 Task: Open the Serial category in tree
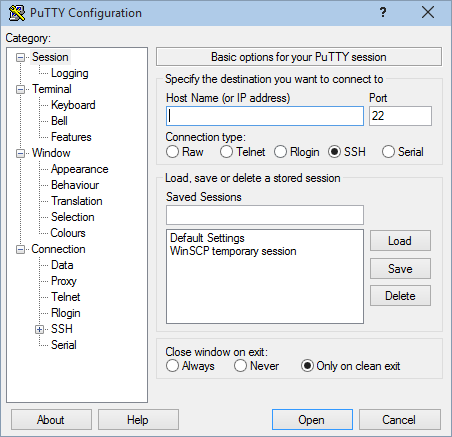pos(64,345)
